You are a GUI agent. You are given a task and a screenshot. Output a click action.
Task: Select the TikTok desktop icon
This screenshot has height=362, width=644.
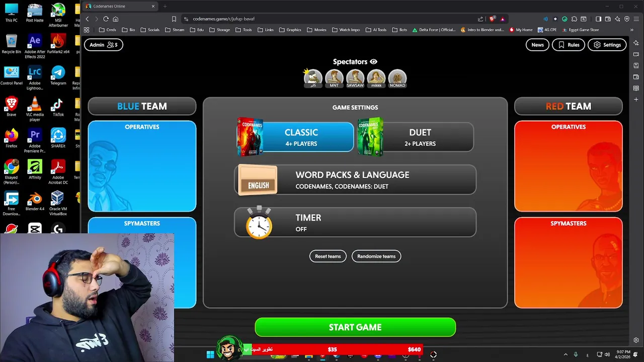click(58, 107)
